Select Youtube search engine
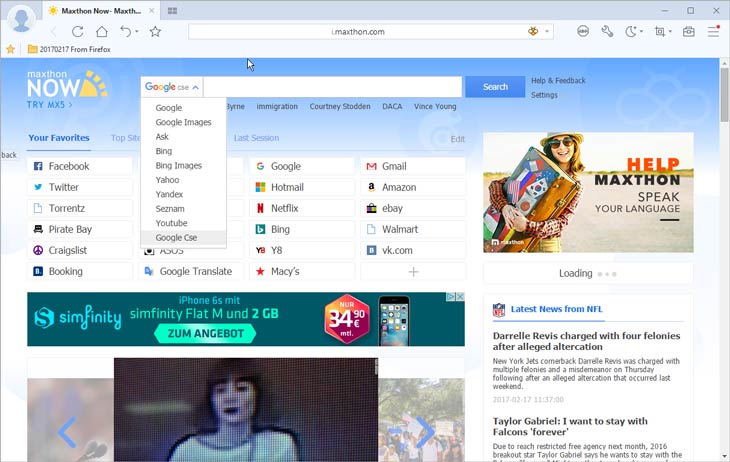 pyautogui.click(x=171, y=223)
